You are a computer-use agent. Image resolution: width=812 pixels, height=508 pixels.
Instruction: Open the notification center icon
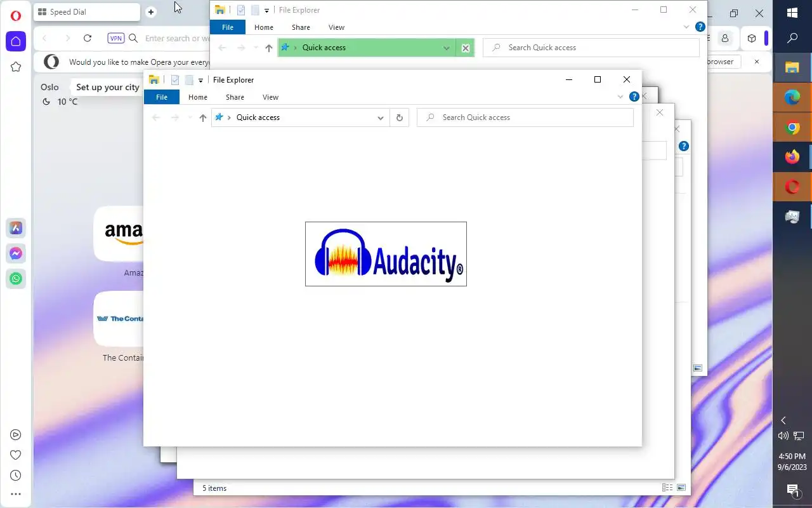pos(792,490)
